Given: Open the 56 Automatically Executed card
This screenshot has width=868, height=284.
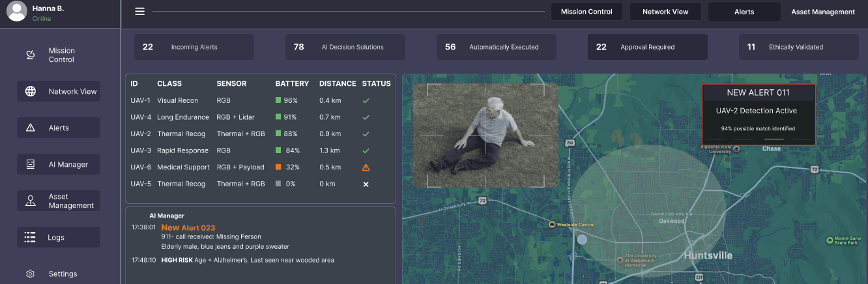Looking at the screenshot, I should (497, 47).
